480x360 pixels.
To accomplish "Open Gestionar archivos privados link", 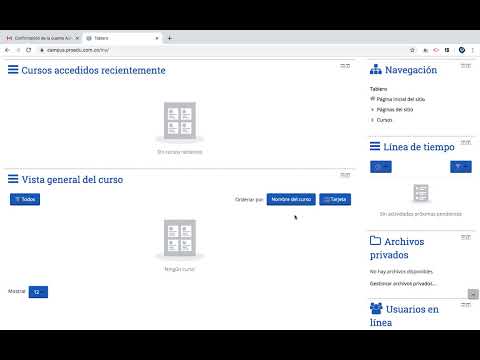I will point(403,284).
